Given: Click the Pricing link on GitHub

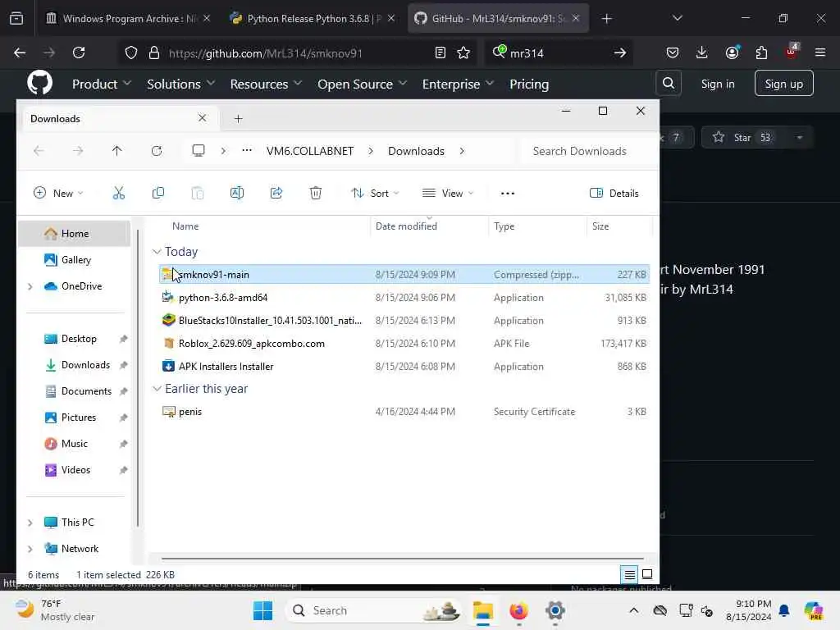Looking at the screenshot, I should (x=529, y=84).
